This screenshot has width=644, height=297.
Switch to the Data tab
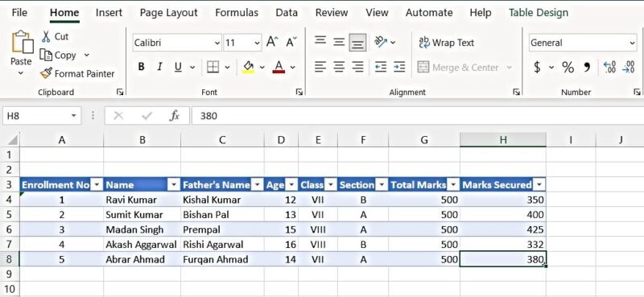point(287,13)
